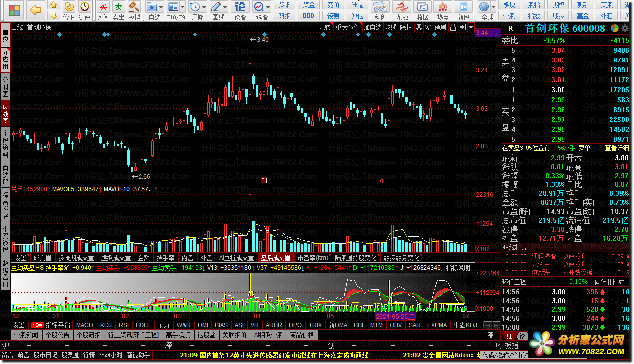Click the 板块 sector toolbar button
Image resolution: width=634 pixels, height=364 pixels.
(x=509, y=5)
